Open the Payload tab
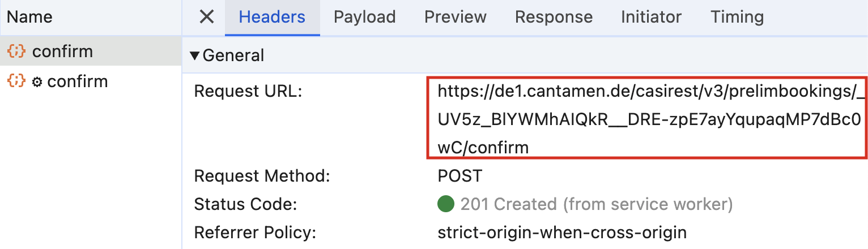Image resolution: width=868 pixels, height=249 pixels. pos(365,17)
